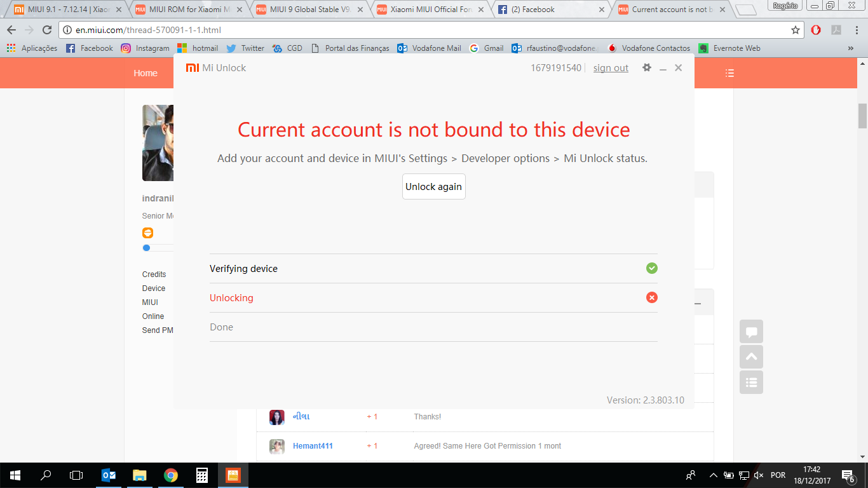Click the Hemant411 avatar thumbnail
The image size is (868, 488).
click(276, 447)
